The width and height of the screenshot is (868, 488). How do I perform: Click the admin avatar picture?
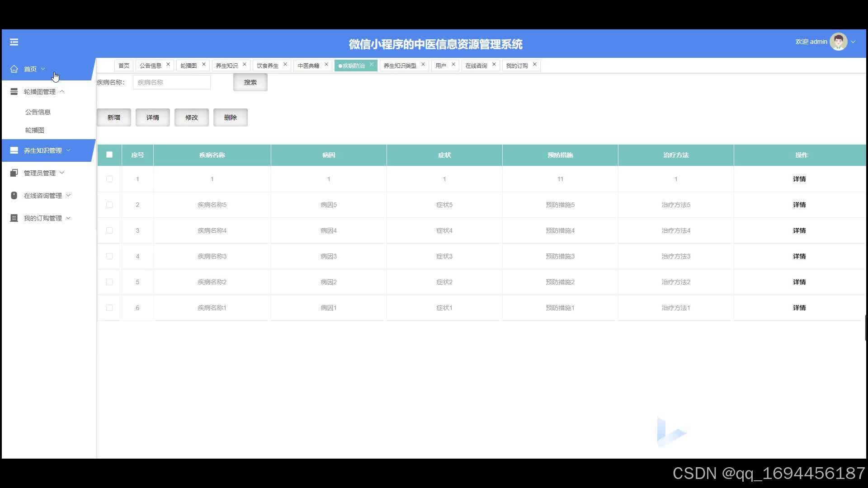(x=838, y=42)
